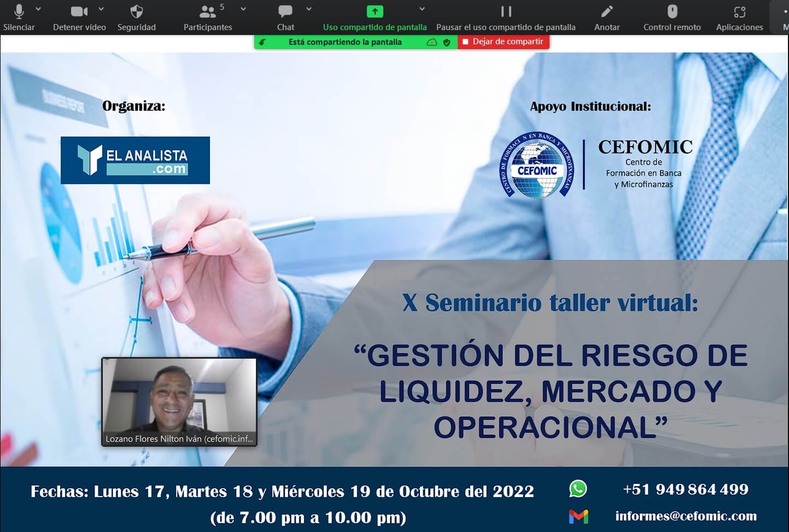This screenshot has width=789, height=532.
Task: Open the Aplicaciones panel
Action: click(739, 17)
